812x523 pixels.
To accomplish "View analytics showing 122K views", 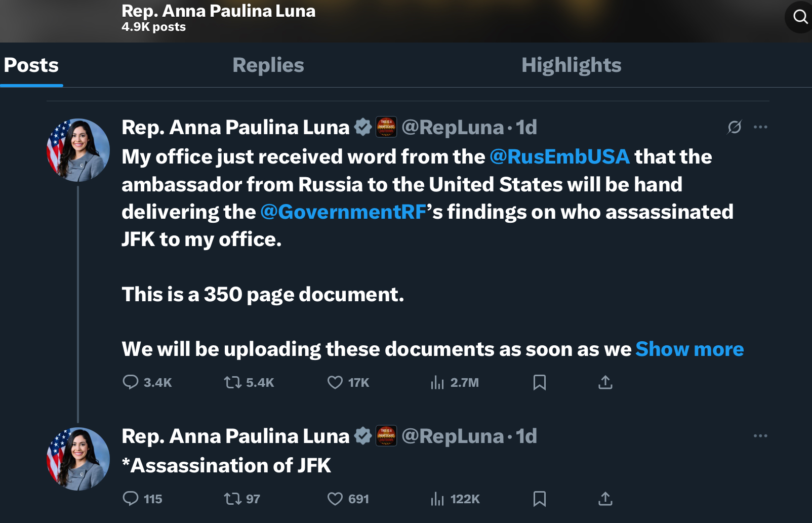I will [437, 499].
